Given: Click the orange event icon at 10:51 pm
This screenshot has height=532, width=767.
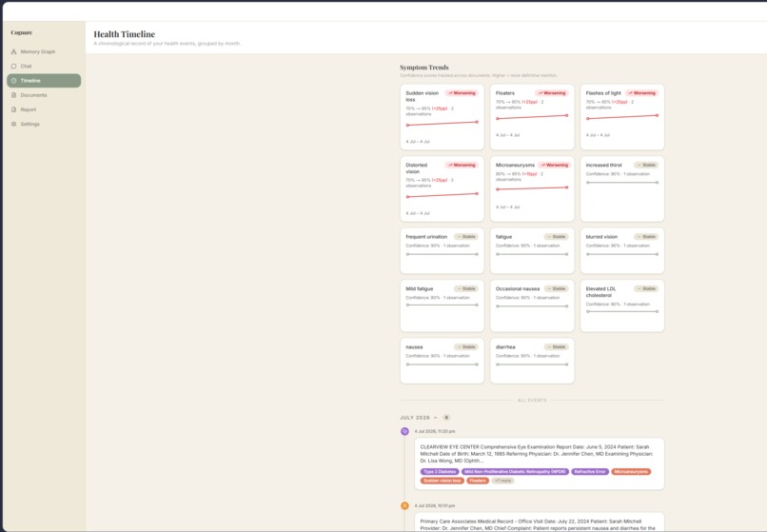Looking at the screenshot, I should (404, 505).
